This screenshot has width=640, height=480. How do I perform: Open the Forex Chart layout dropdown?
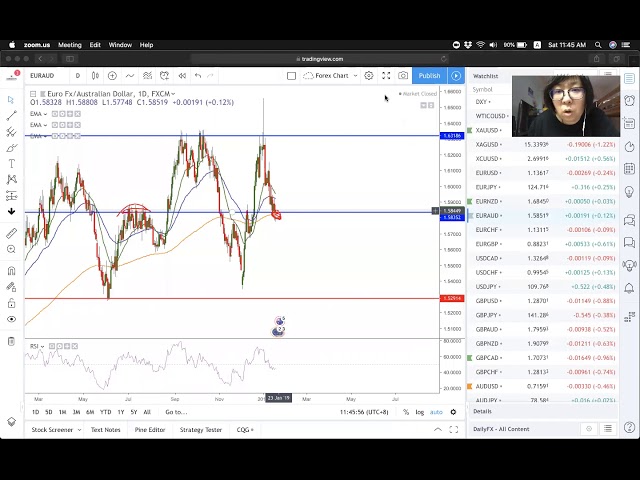click(x=332, y=76)
